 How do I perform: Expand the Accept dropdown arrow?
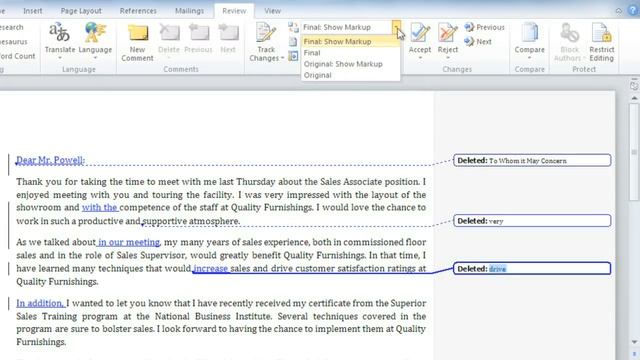(x=420, y=58)
